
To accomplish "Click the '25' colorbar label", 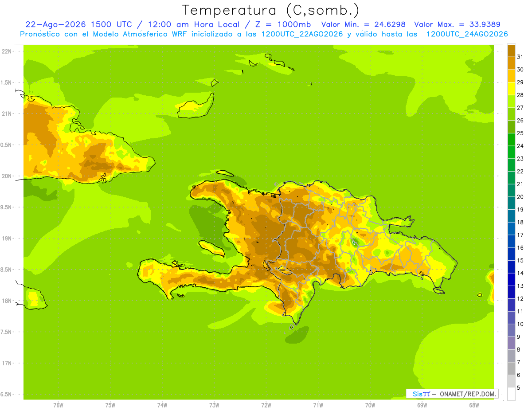I will coord(520,133).
